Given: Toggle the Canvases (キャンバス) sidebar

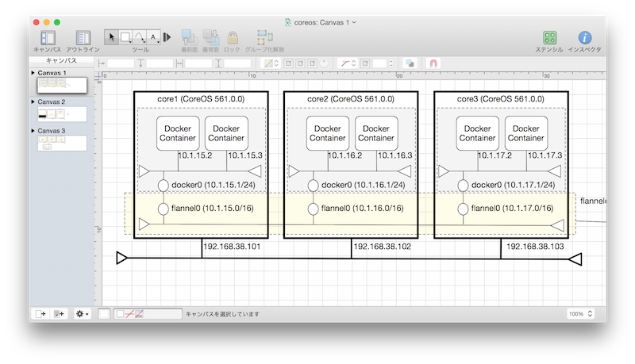Looking at the screenshot, I should [x=48, y=37].
